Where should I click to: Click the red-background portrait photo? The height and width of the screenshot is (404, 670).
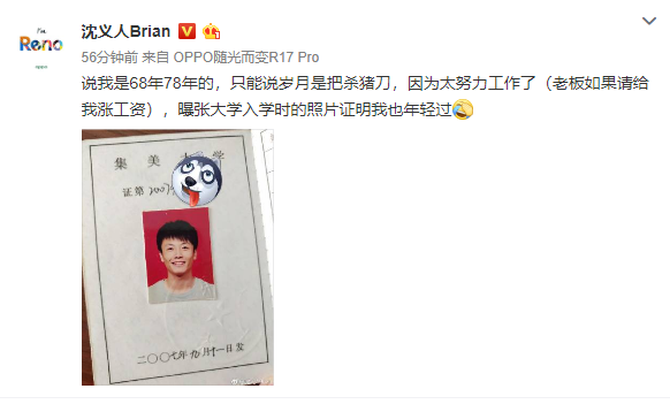pyautogui.click(x=180, y=255)
